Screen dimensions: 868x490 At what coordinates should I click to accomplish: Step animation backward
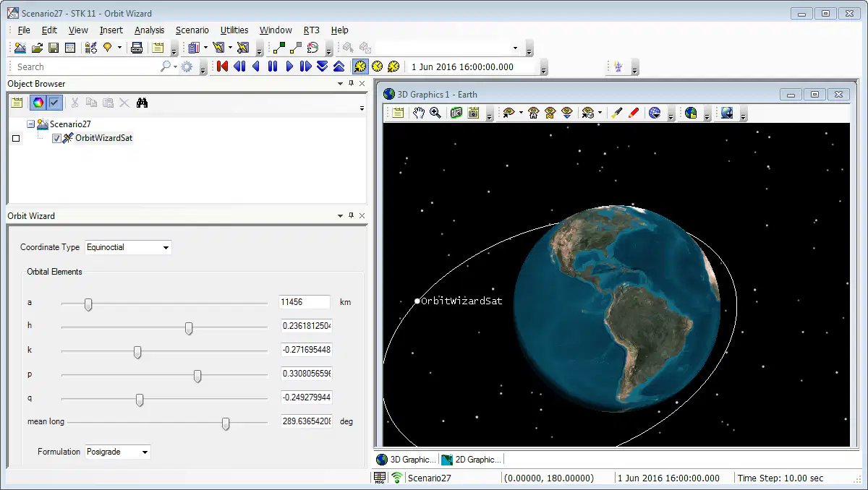tap(239, 66)
